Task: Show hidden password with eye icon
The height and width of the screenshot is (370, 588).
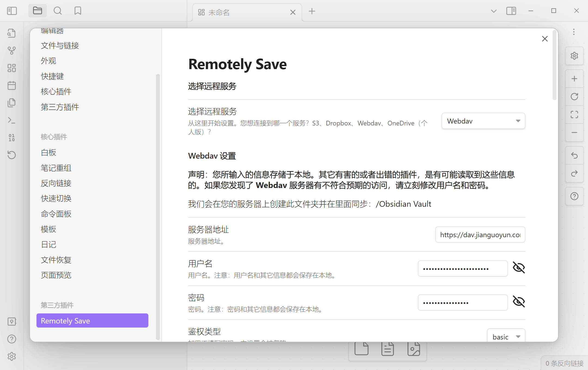Action: pos(519,302)
